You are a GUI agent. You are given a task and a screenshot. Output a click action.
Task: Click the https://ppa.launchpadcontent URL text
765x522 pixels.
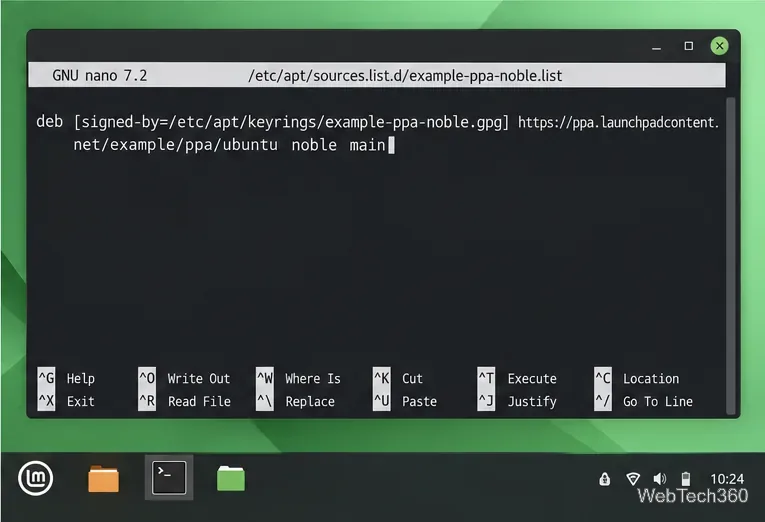coord(618,122)
